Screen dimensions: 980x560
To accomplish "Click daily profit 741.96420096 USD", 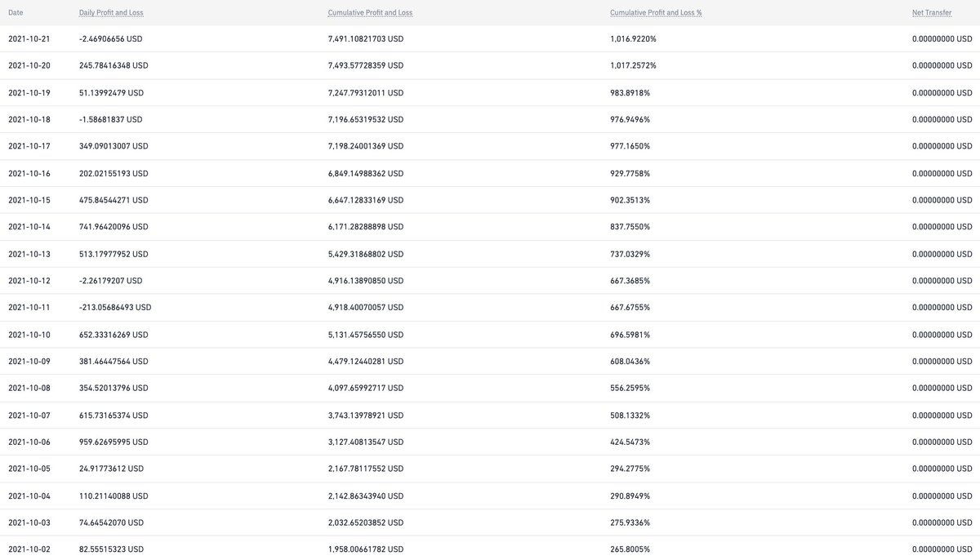I will click(x=114, y=227).
